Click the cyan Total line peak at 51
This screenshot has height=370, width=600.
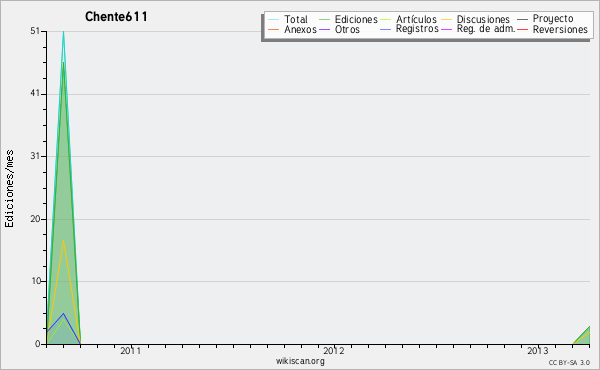coord(64,32)
